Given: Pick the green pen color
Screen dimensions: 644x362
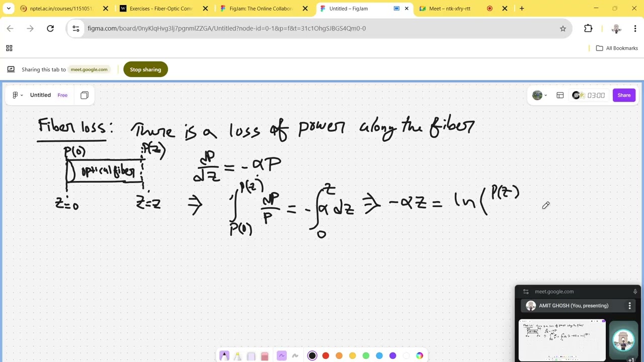Looking at the screenshot, I should tap(366, 355).
